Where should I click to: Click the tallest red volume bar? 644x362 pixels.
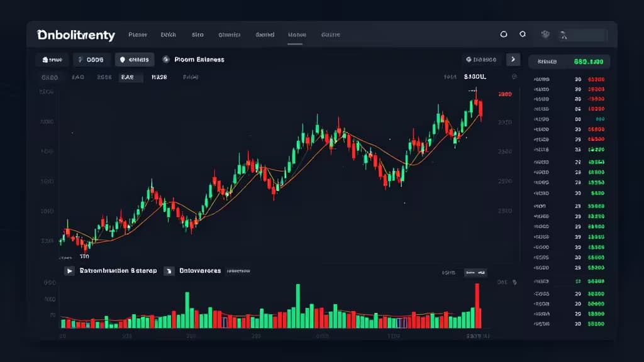tap(477, 306)
